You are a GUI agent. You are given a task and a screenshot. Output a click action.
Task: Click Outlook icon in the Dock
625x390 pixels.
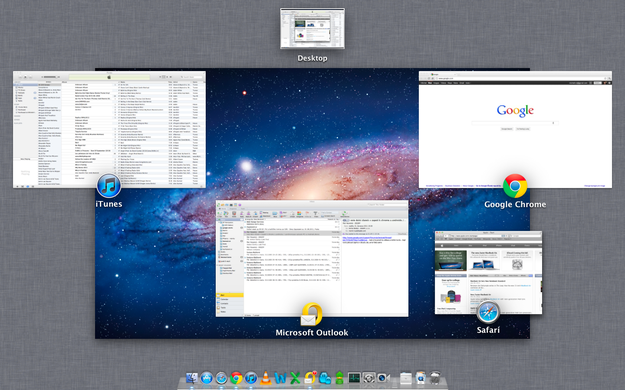tap(310, 378)
